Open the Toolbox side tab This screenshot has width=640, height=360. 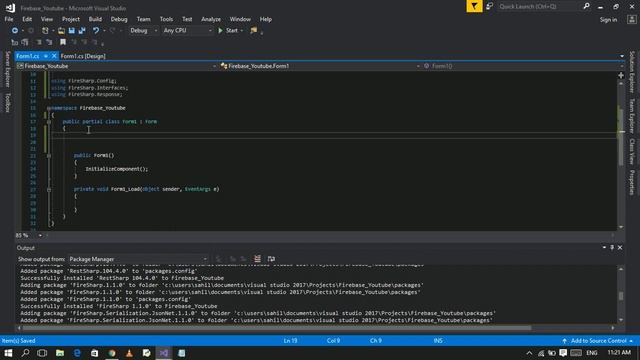click(x=7, y=102)
